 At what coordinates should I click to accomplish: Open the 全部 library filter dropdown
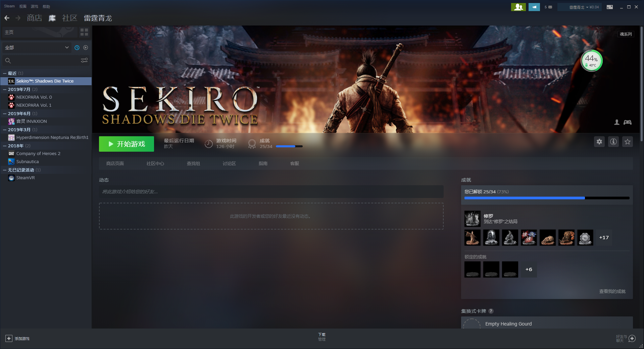pos(37,48)
